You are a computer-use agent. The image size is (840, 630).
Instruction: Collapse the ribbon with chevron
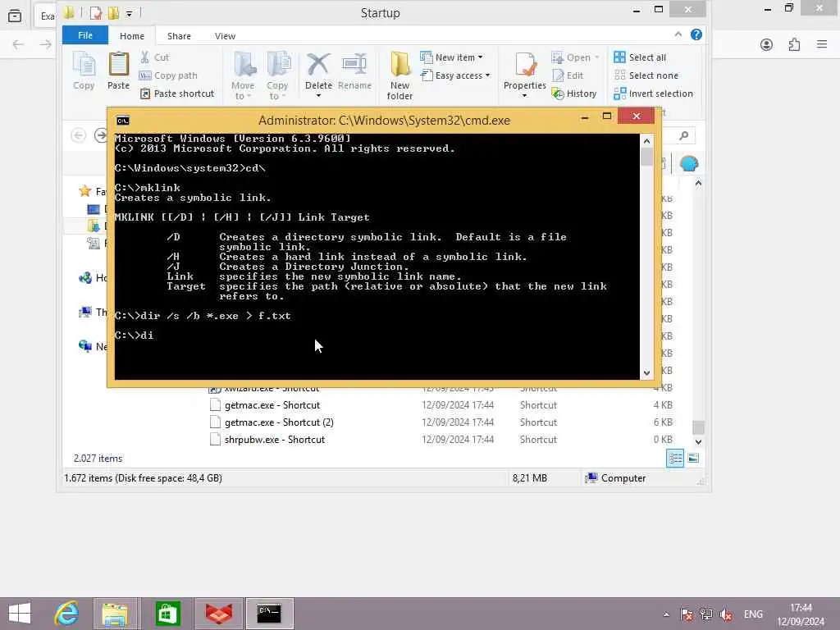click(x=678, y=34)
